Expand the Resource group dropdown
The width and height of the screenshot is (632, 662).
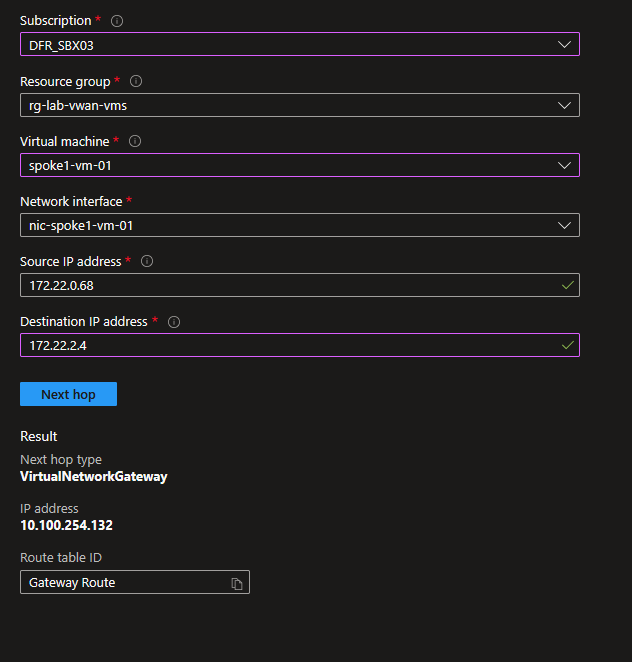pos(299,105)
